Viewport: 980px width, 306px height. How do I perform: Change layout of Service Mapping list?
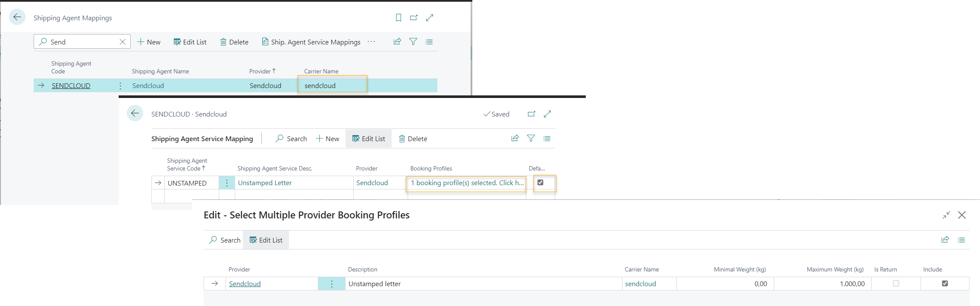(x=547, y=138)
